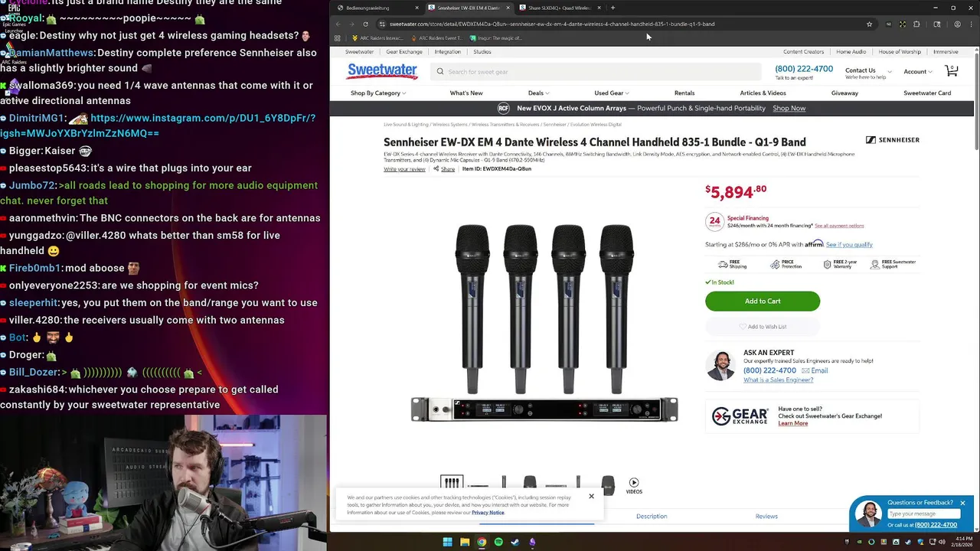Reload the page in Chrome

pyautogui.click(x=365, y=24)
